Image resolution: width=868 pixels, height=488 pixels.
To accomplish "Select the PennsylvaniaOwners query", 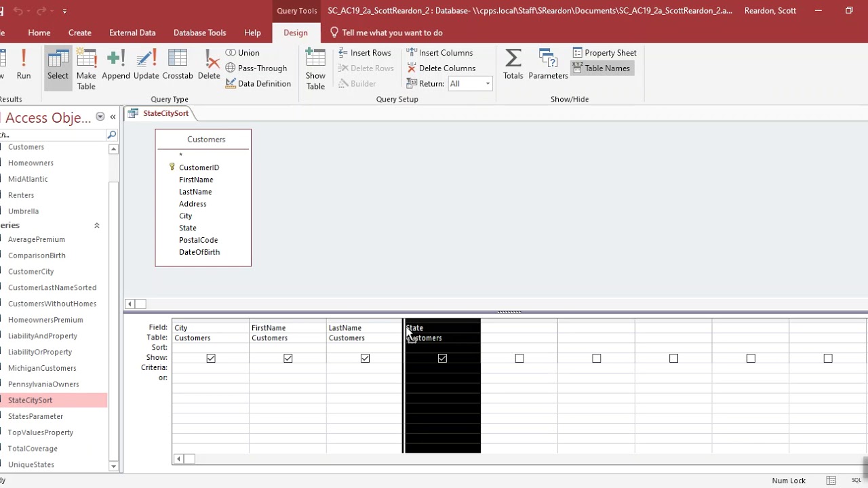I will coord(43,384).
